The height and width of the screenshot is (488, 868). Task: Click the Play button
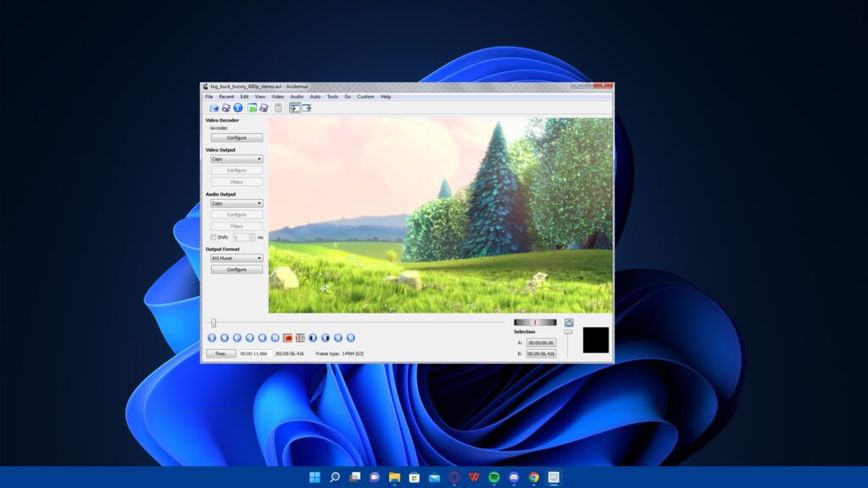(212, 337)
